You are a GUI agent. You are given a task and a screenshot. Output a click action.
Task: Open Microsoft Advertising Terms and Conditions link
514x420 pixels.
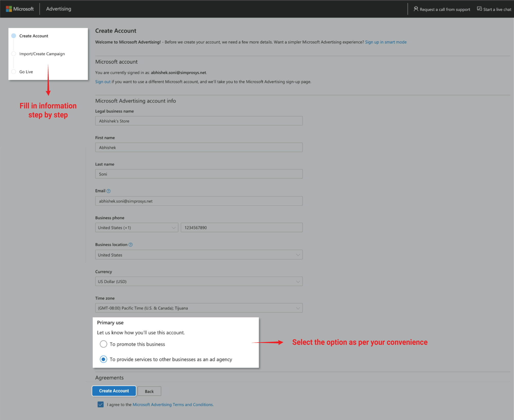click(173, 405)
